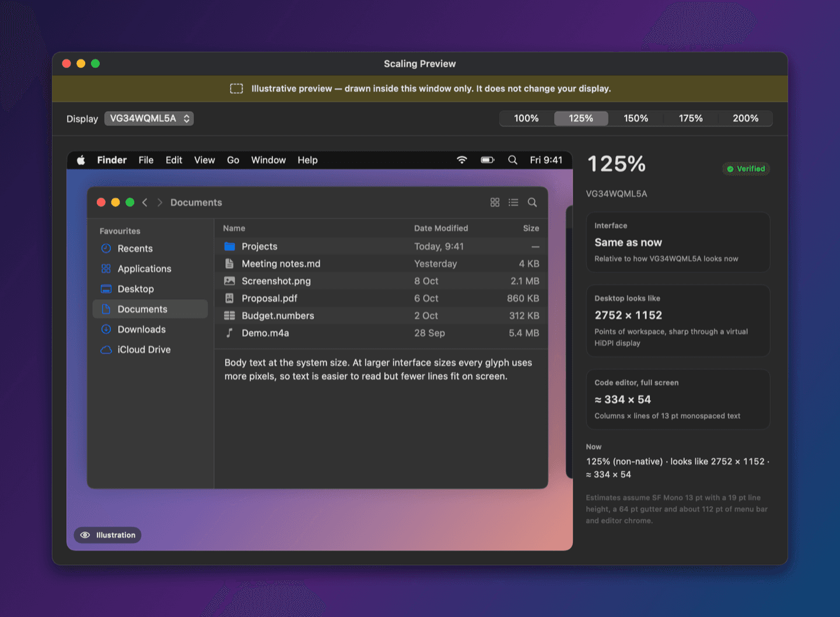Sort by the Size column header
This screenshot has width=840, height=617.
[531, 228]
